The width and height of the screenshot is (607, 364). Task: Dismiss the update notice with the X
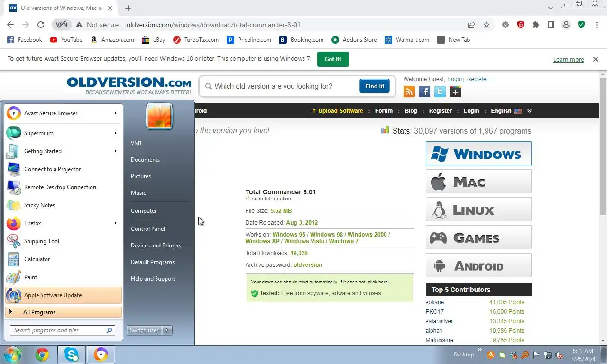(x=595, y=59)
